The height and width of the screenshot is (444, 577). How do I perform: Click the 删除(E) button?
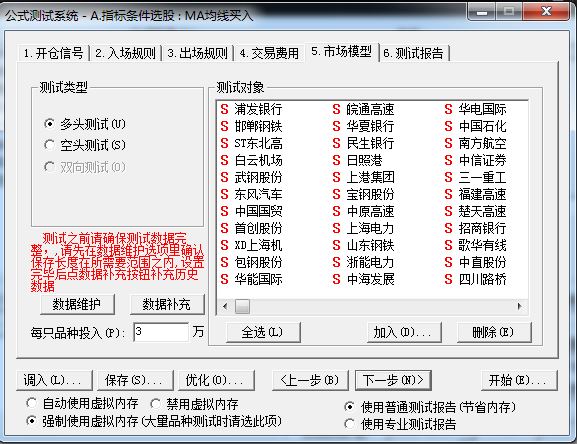point(494,332)
